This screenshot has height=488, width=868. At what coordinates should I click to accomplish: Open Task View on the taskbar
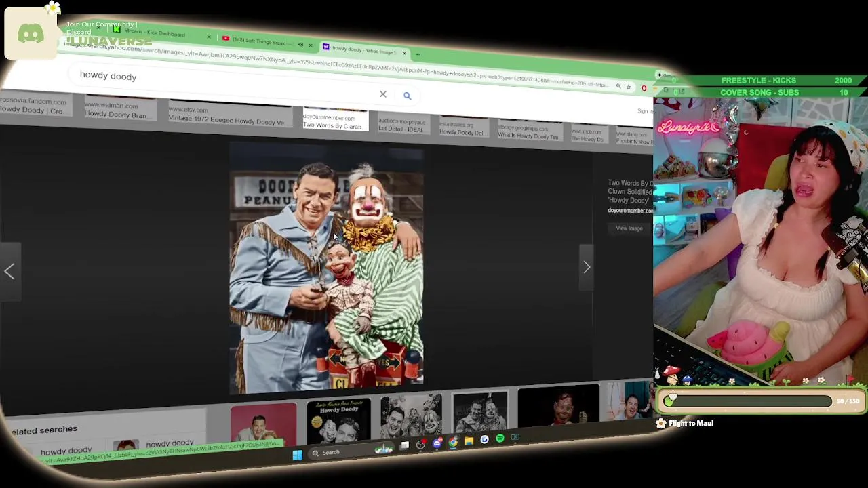coord(404,446)
